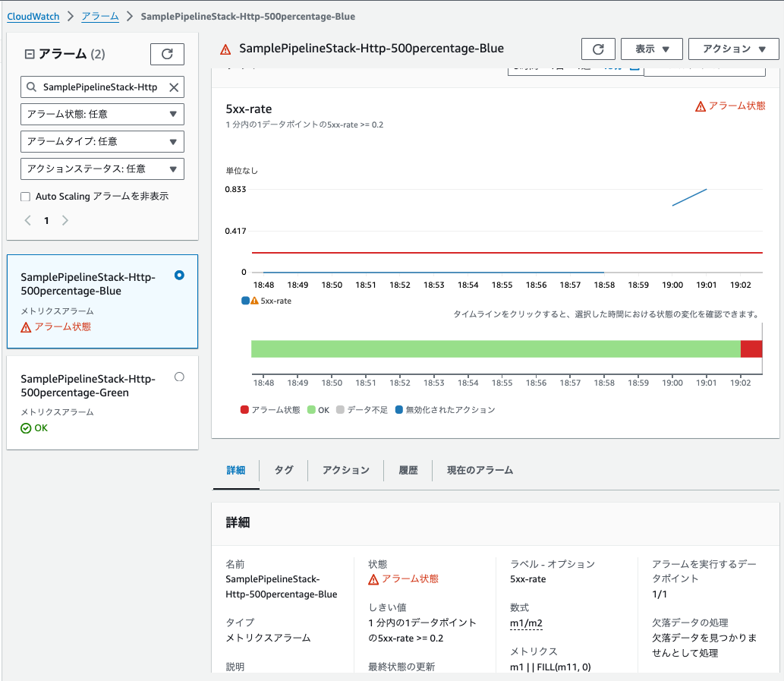Refresh the alarm list in the sidebar
The image size is (784, 681).
pos(167,54)
